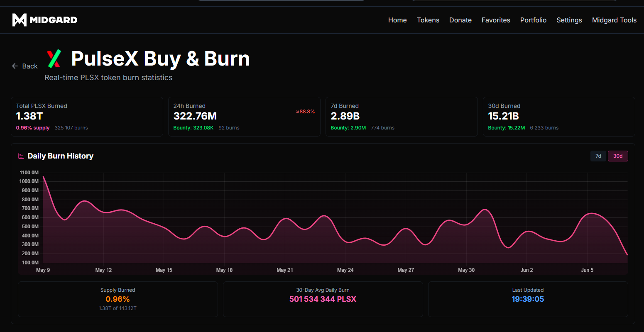Click the 1.38T of 143.12T text
Image resolution: width=644 pixels, height=332 pixels.
118,308
